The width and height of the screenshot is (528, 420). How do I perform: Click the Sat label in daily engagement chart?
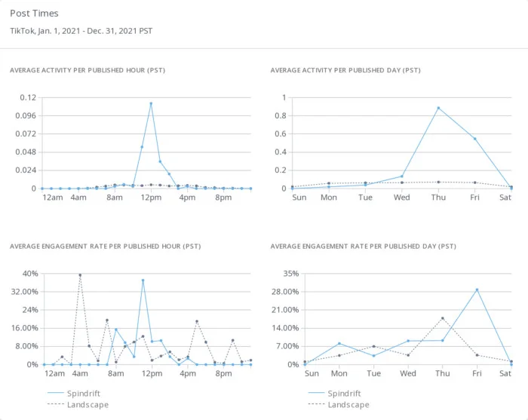click(505, 373)
